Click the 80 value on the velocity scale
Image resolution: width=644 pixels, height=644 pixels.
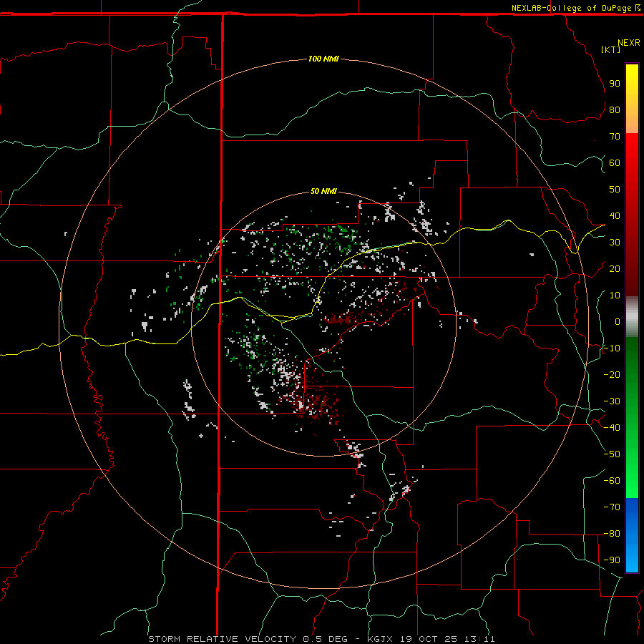click(615, 109)
